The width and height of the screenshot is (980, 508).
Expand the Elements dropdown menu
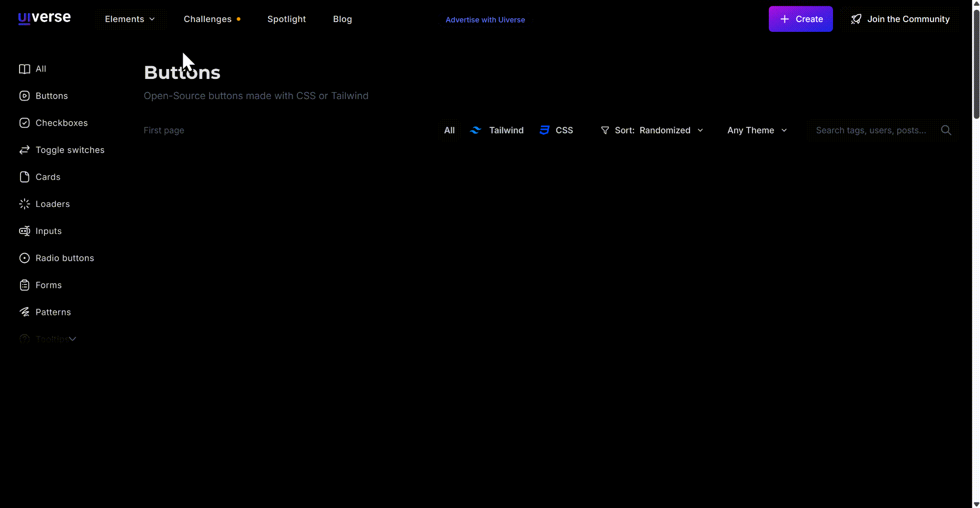point(130,19)
